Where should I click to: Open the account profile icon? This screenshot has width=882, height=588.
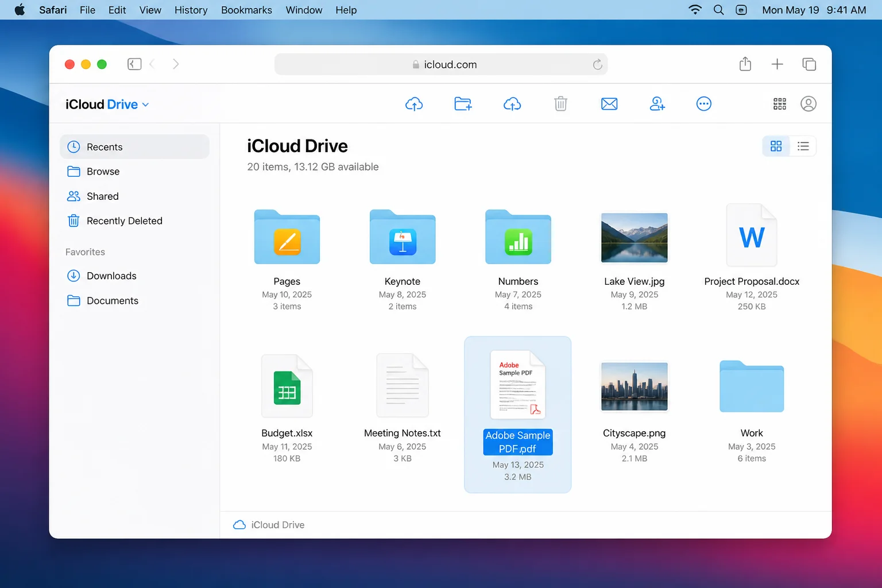(808, 104)
